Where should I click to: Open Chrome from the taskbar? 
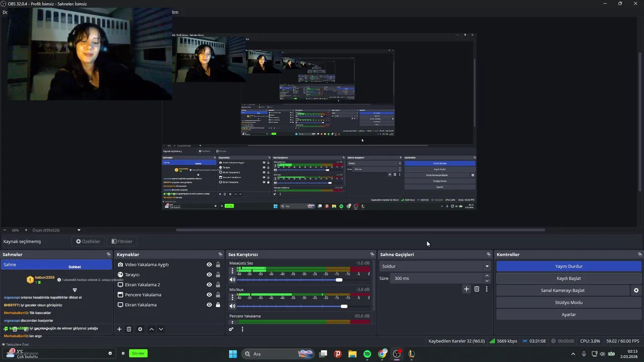382,354
